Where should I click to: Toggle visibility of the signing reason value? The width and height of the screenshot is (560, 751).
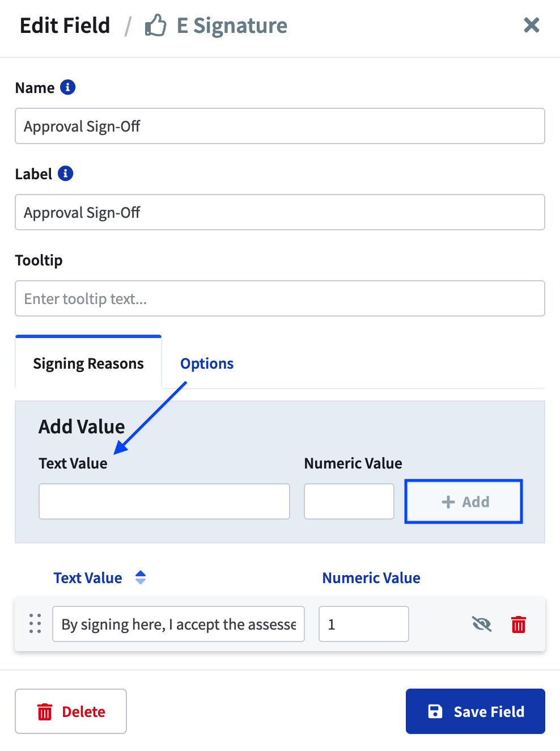pyautogui.click(x=482, y=624)
